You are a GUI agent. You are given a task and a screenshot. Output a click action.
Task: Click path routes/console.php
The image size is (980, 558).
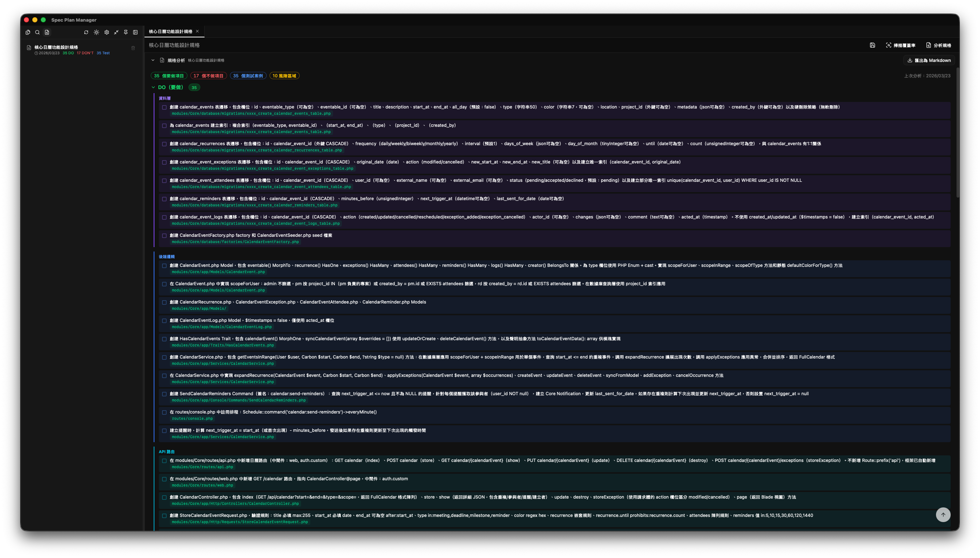point(192,419)
